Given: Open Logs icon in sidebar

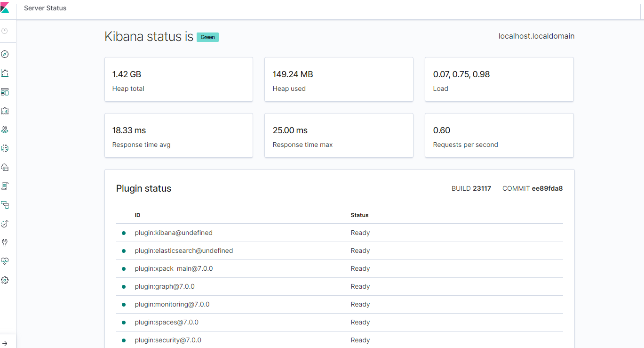Looking at the screenshot, I should click(5, 186).
